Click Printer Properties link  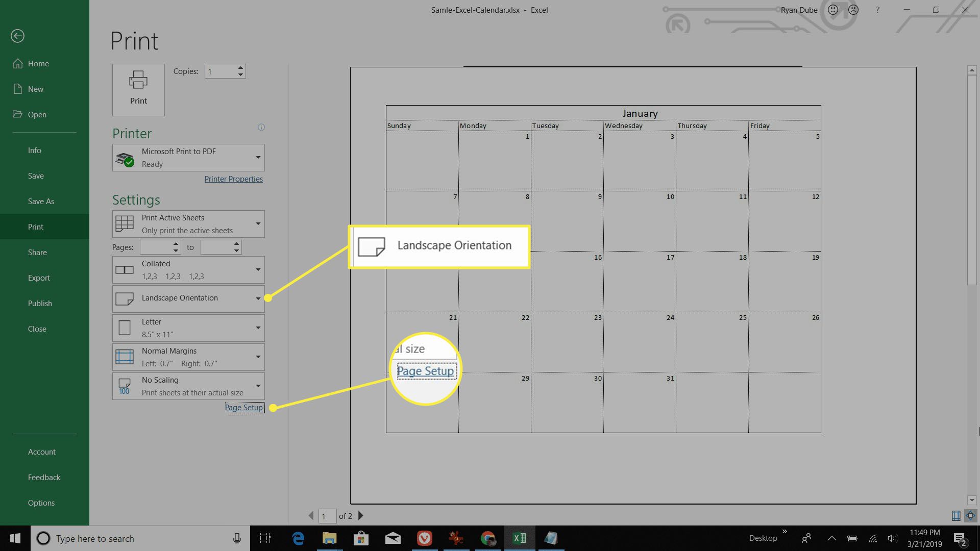(233, 178)
